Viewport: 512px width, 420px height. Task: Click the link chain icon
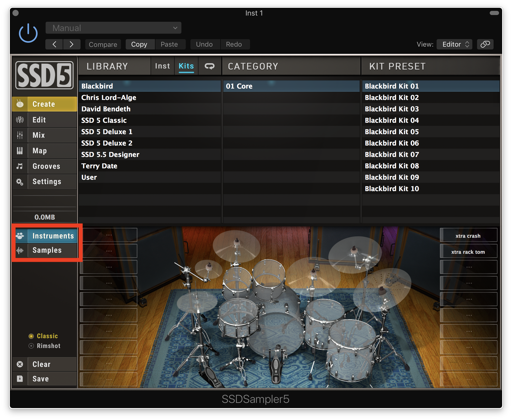pyautogui.click(x=485, y=44)
